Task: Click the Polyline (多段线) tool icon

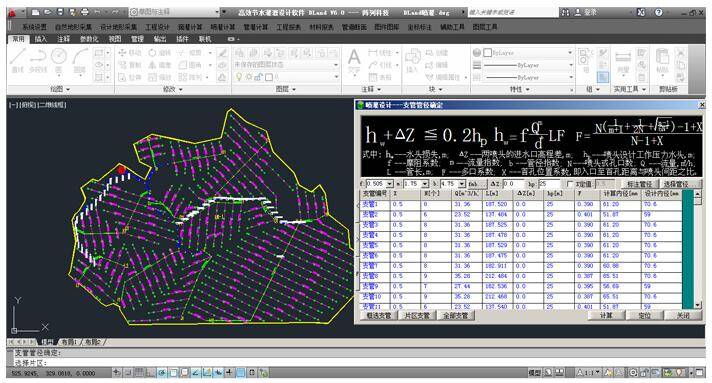Action: pyautogui.click(x=38, y=60)
